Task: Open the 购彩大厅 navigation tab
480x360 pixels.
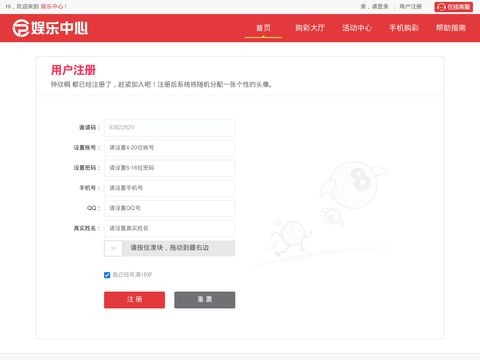Action: coord(310,28)
